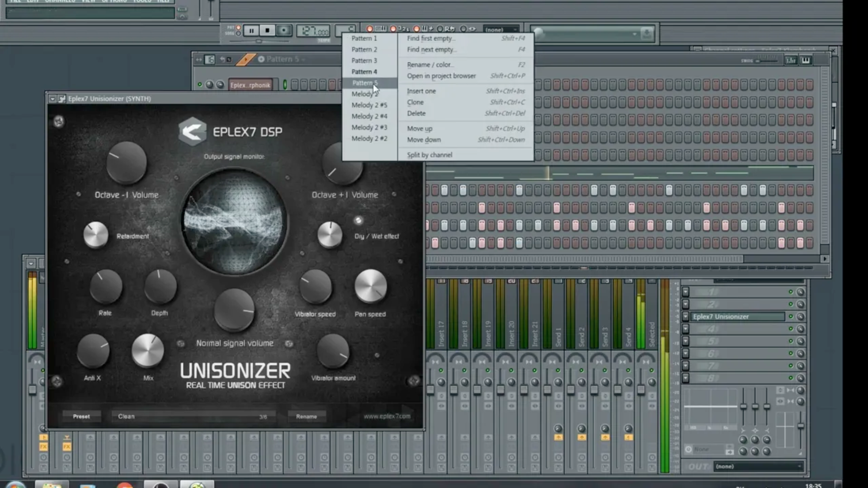The image size is (868, 488).
Task: Toggle the record button in transport
Action: pos(284,30)
